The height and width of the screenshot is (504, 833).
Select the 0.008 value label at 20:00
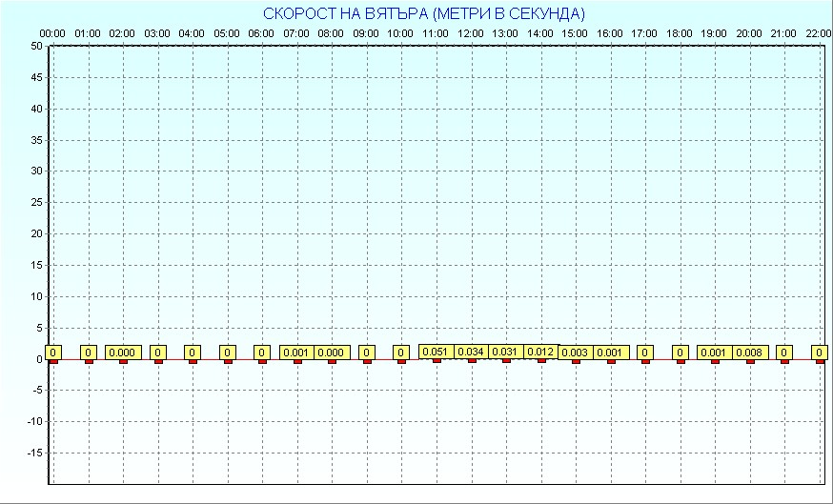(x=749, y=353)
